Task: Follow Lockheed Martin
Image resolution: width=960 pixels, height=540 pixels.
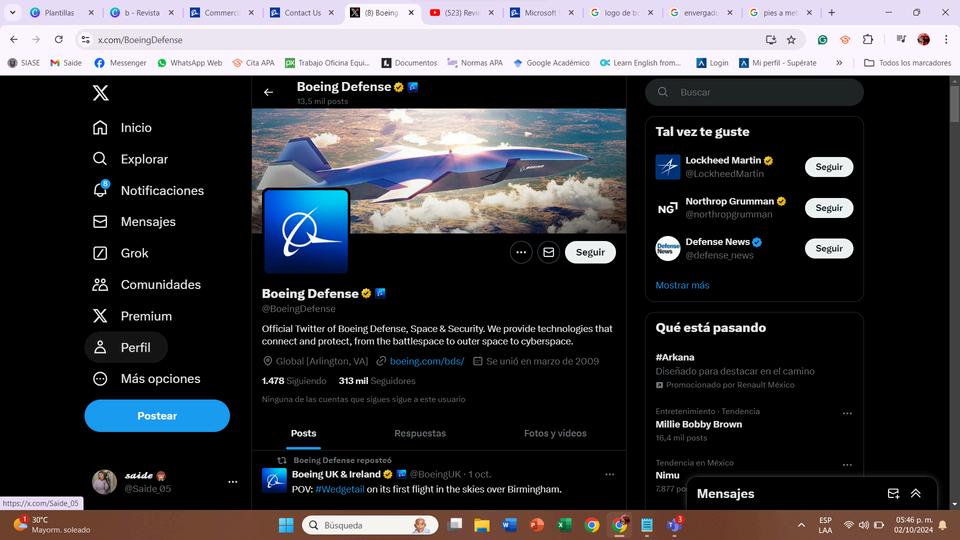Action: [x=829, y=167]
